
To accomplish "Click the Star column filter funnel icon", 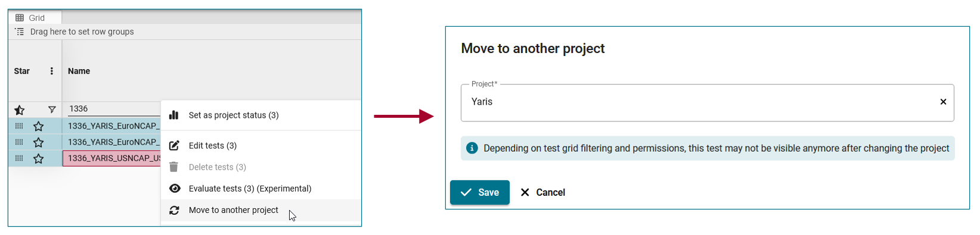I will click(x=52, y=109).
